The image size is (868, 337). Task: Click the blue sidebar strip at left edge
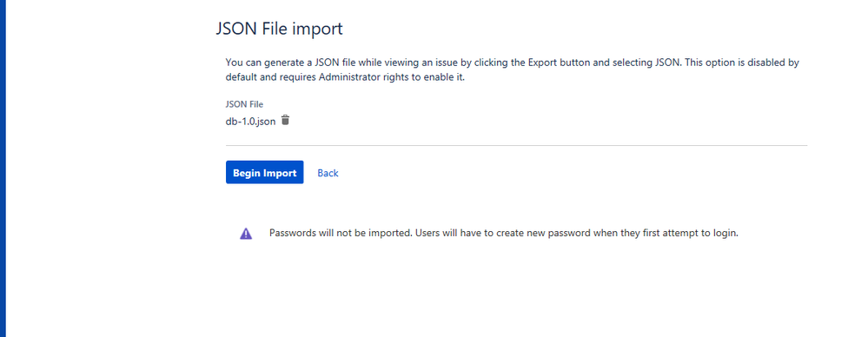pyautogui.click(x=3, y=168)
